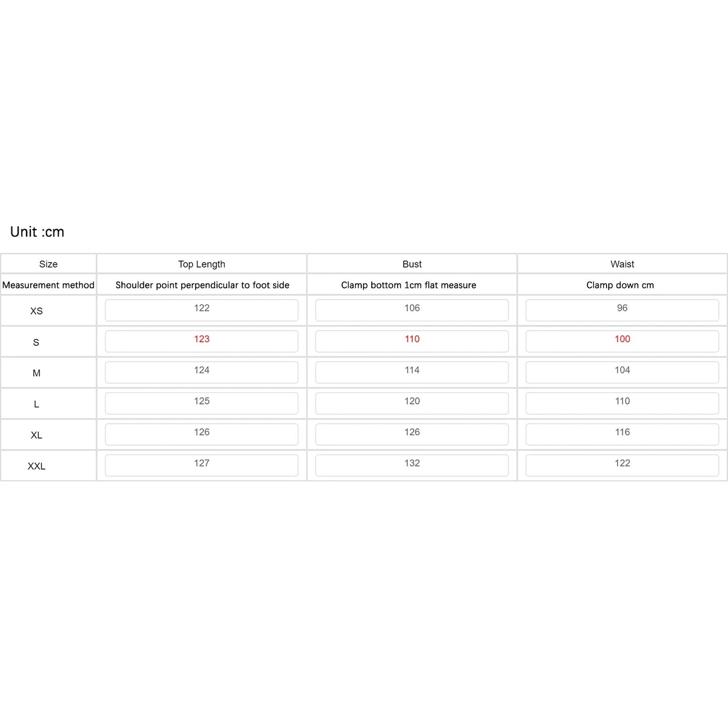Select the XXL Bust field showing 132
The height and width of the screenshot is (728, 728).
412,466
